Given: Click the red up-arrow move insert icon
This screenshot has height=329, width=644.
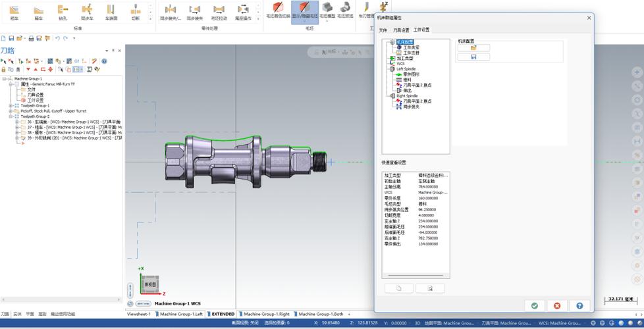Looking at the screenshot, I should click(x=36, y=69).
